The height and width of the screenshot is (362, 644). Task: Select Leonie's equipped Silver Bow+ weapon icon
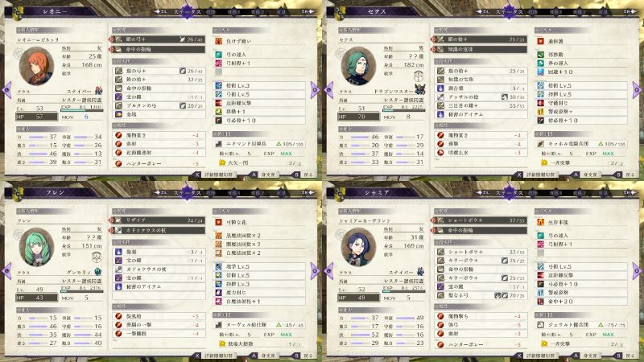[118, 39]
